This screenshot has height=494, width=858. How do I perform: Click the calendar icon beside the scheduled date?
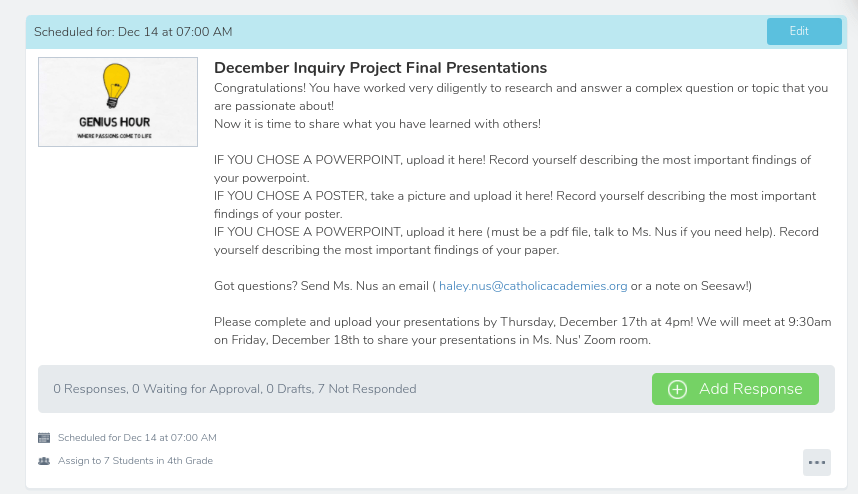(x=44, y=438)
